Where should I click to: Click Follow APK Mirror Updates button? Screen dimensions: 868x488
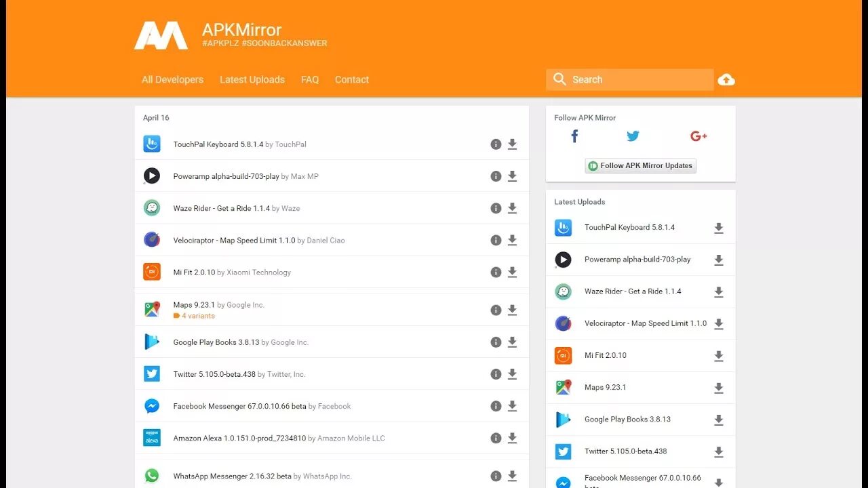pyautogui.click(x=641, y=165)
